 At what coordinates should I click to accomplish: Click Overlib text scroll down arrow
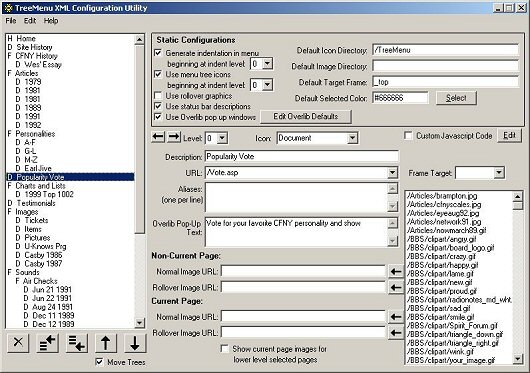click(x=392, y=241)
